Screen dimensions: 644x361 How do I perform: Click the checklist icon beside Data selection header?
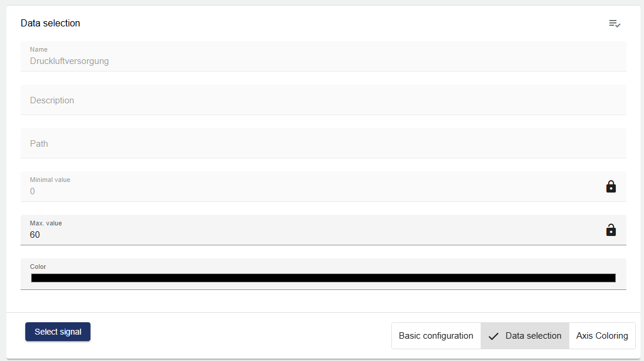615,23
